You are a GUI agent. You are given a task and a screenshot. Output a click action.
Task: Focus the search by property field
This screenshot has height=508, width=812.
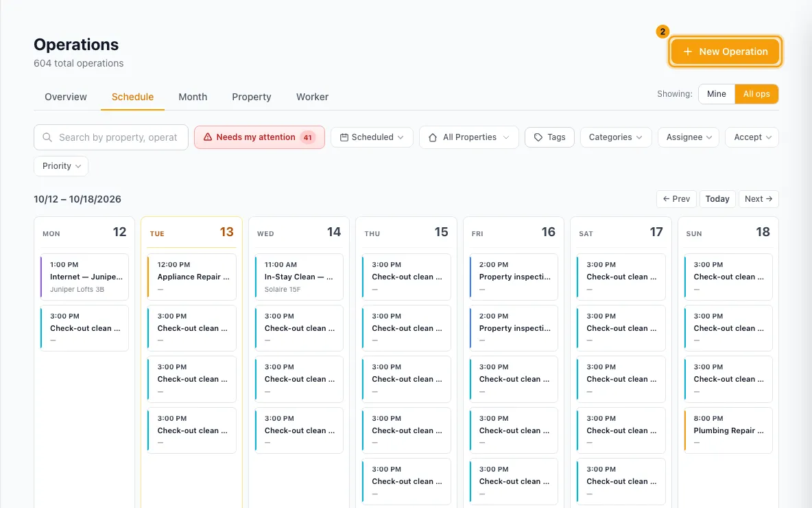[111, 137]
